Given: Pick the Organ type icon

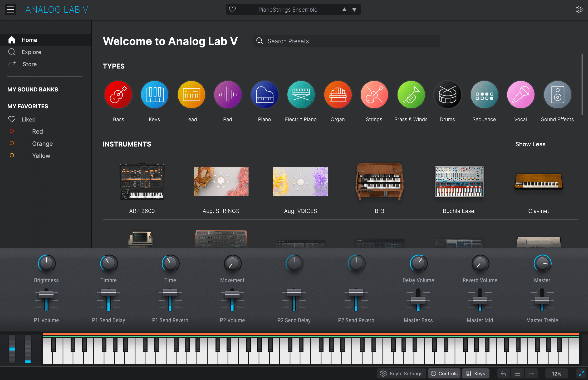Looking at the screenshot, I should click(x=338, y=95).
